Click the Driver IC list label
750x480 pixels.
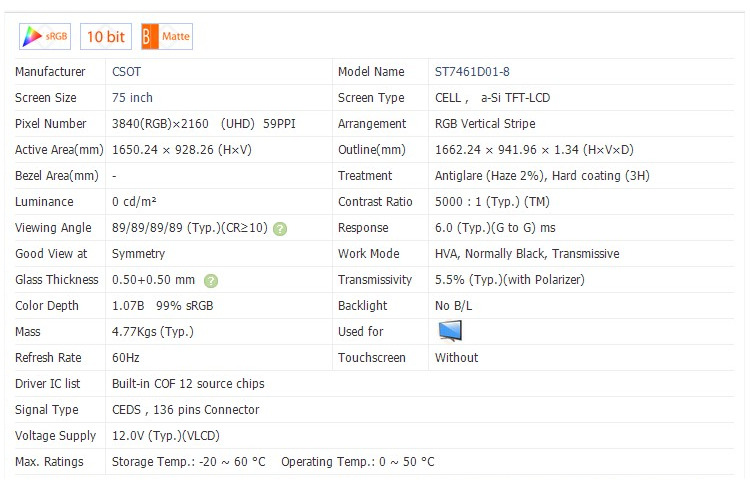[47, 383]
